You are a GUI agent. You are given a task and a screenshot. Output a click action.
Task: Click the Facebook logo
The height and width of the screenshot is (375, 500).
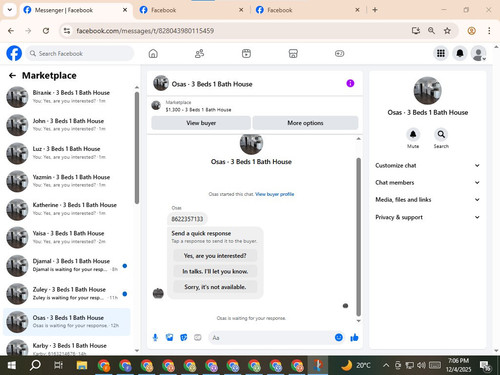point(14,53)
